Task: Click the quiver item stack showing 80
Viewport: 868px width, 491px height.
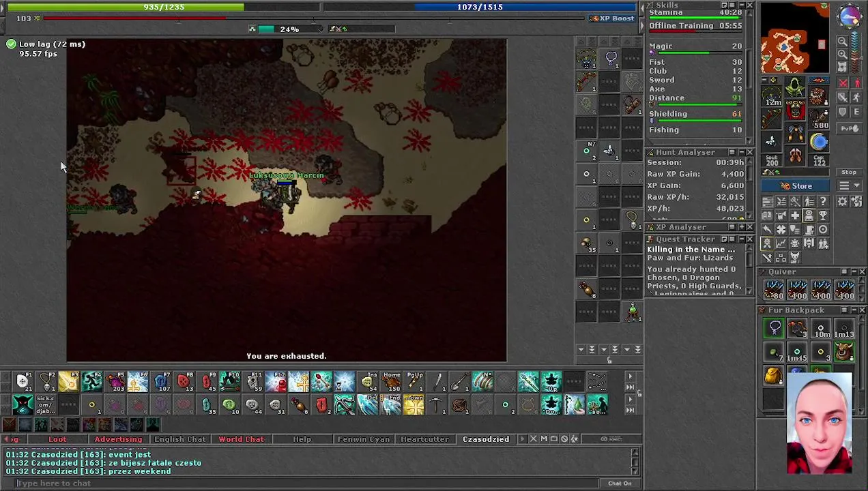Action: [774, 290]
